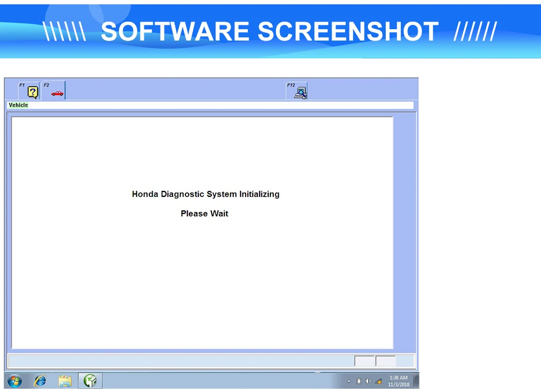Click the clock showing 1:38 AM
This screenshot has height=392, width=541.
(399, 381)
